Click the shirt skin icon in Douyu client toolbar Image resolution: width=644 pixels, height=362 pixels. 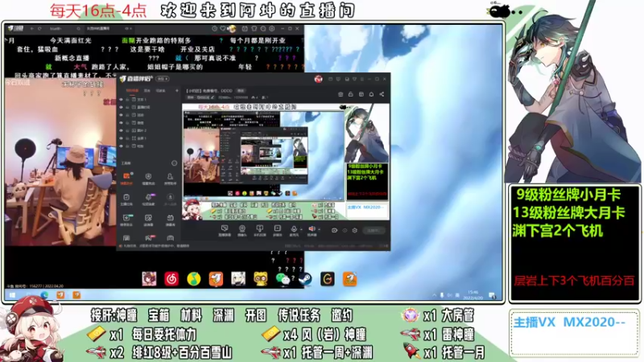[254, 29]
